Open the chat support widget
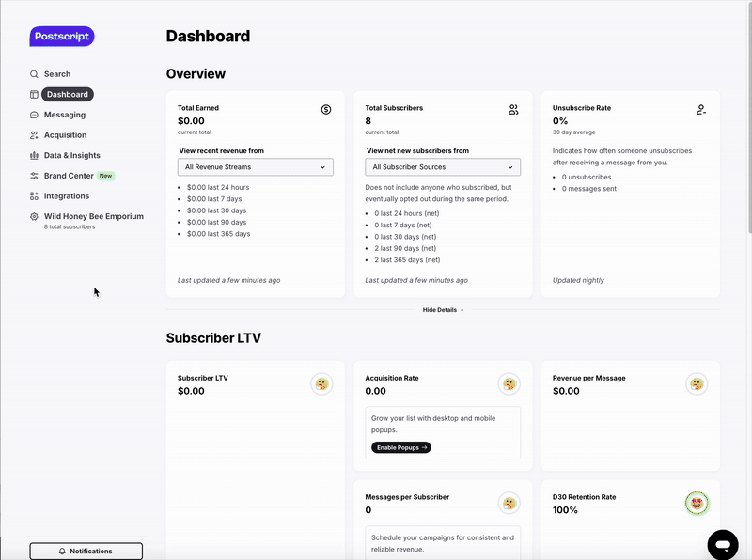Image resolution: width=752 pixels, height=560 pixels. tap(723, 544)
